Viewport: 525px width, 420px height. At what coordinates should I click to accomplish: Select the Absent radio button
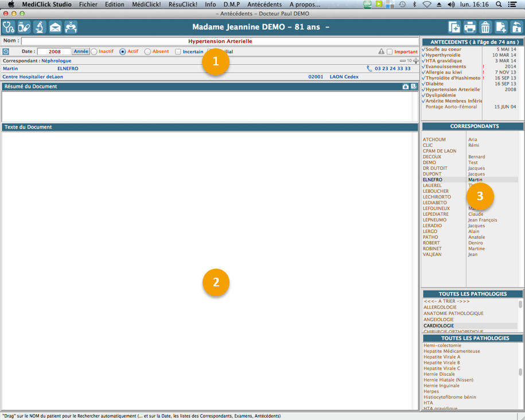pos(147,52)
